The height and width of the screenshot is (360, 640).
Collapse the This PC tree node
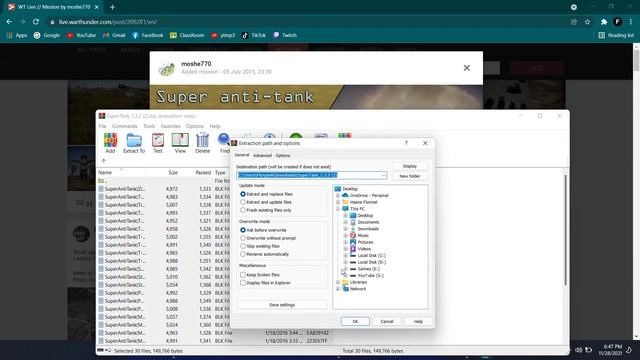tap(338, 209)
